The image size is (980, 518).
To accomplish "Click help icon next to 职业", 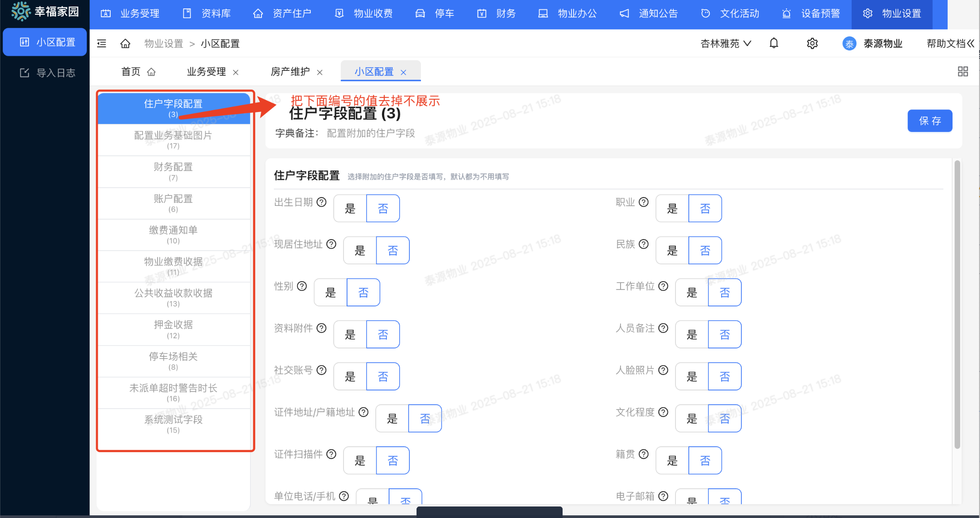I will (644, 202).
